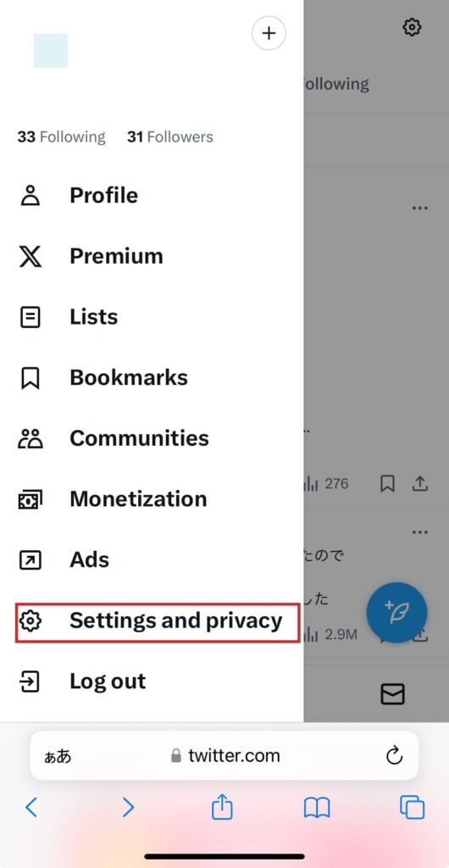View the 33 Following list
This screenshot has width=449, height=868.
click(x=61, y=136)
